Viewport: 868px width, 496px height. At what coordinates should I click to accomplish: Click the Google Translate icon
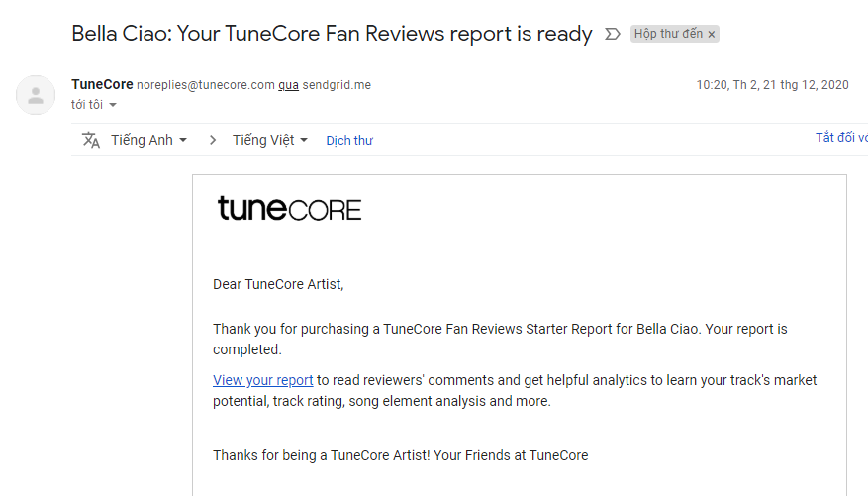click(x=91, y=140)
